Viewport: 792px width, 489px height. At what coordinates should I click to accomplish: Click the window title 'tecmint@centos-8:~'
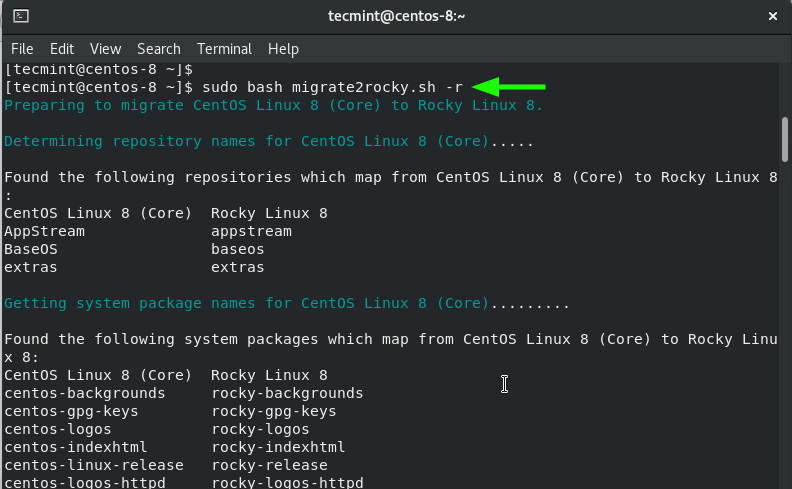pos(397,16)
